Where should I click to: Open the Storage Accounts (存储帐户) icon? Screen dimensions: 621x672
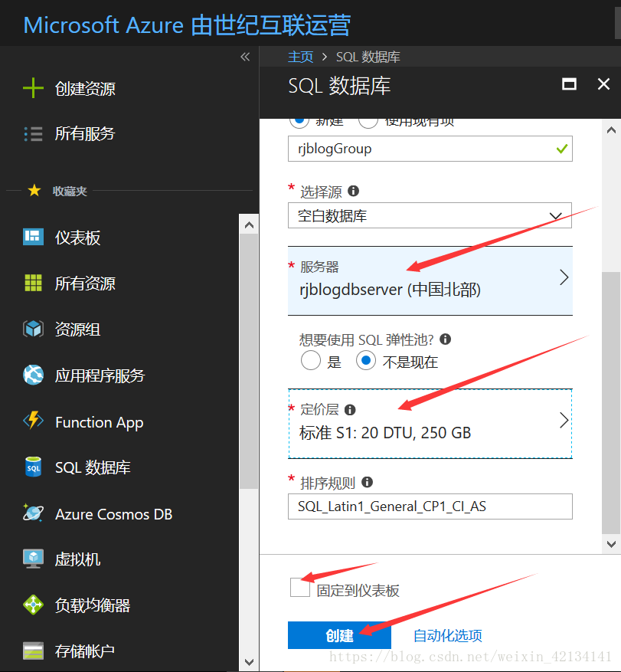(x=33, y=651)
